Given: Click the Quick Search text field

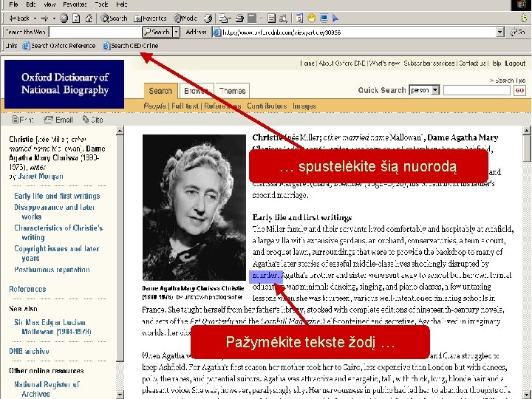Looking at the screenshot, I should pos(477,90).
